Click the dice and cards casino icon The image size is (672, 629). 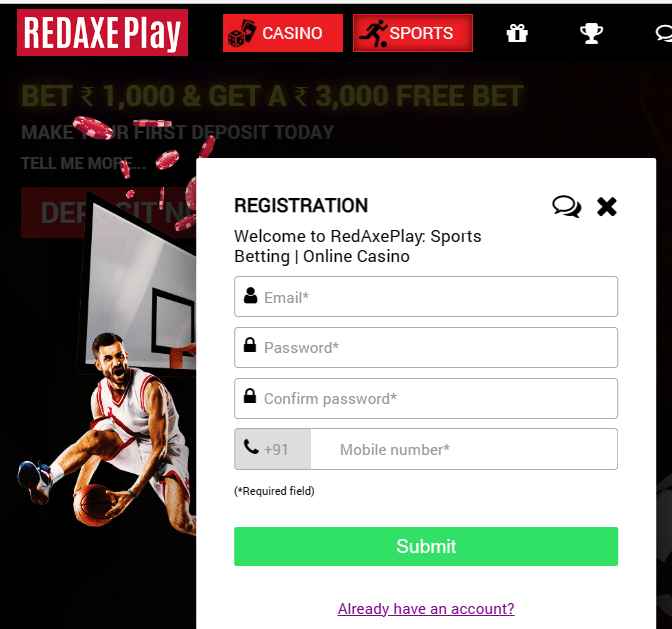[x=242, y=33]
